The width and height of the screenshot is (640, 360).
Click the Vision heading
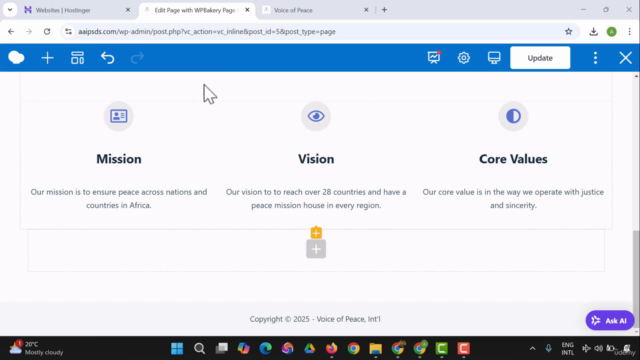(316, 159)
